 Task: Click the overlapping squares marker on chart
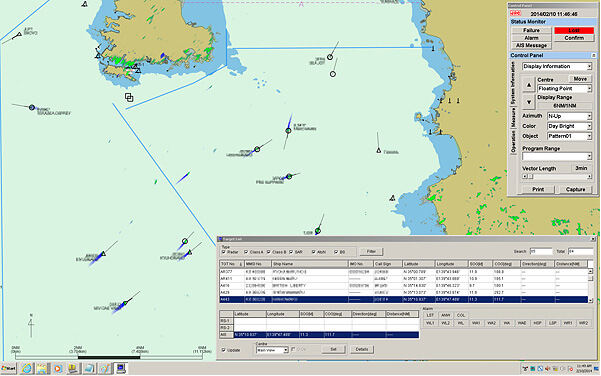(x=129, y=97)
